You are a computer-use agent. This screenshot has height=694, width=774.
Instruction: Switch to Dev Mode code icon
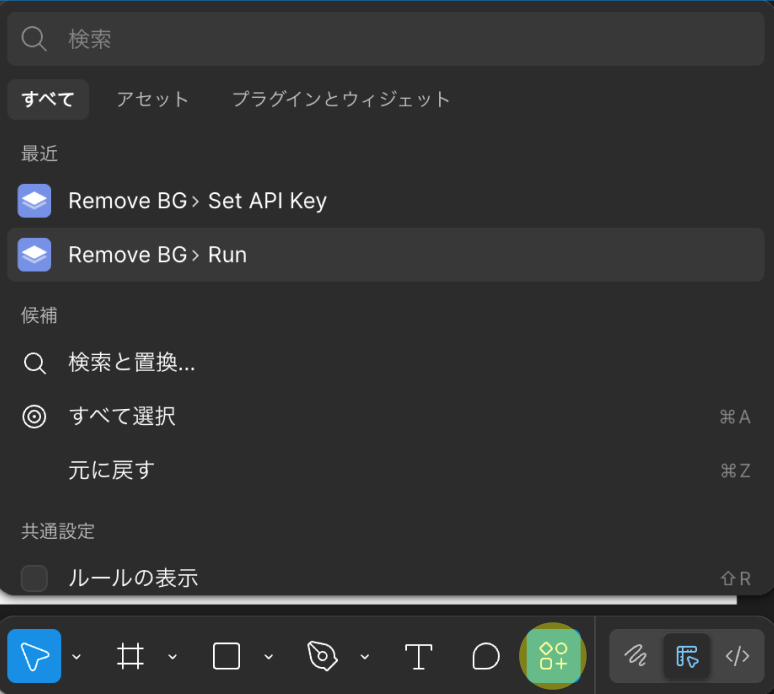(737, 656)
